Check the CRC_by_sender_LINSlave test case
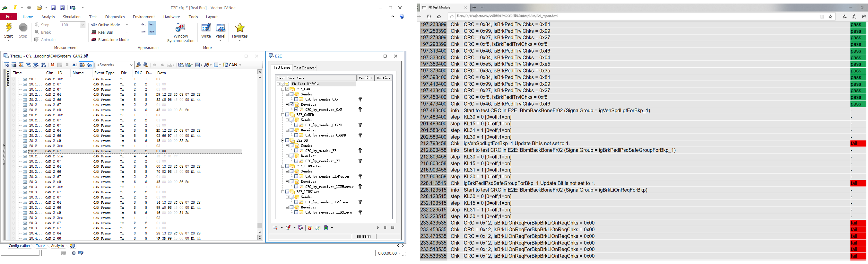The width and height of the screenshot is (868, 264). coord(296,202)
